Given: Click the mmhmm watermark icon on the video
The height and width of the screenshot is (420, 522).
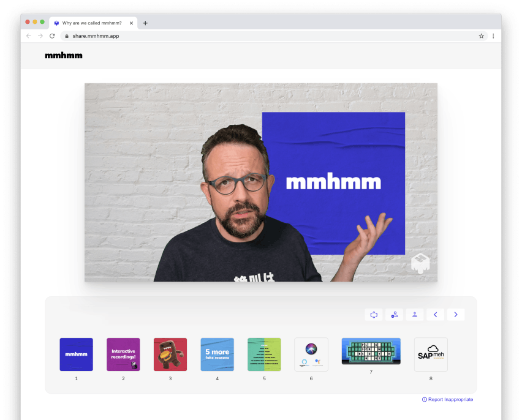Looking at the screenshot, I should tap(421, 262).
